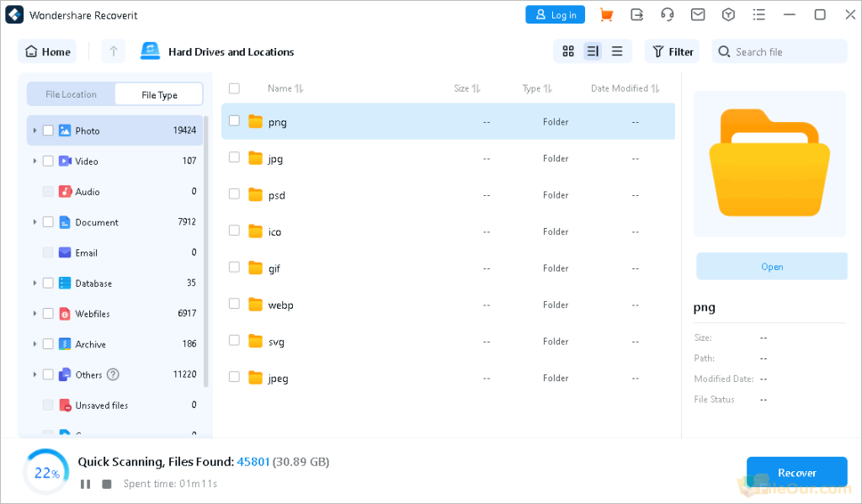Viewport: 862px width, 504px height.
Task: Expand the Document tree item
Action: (x=35, y=222)
